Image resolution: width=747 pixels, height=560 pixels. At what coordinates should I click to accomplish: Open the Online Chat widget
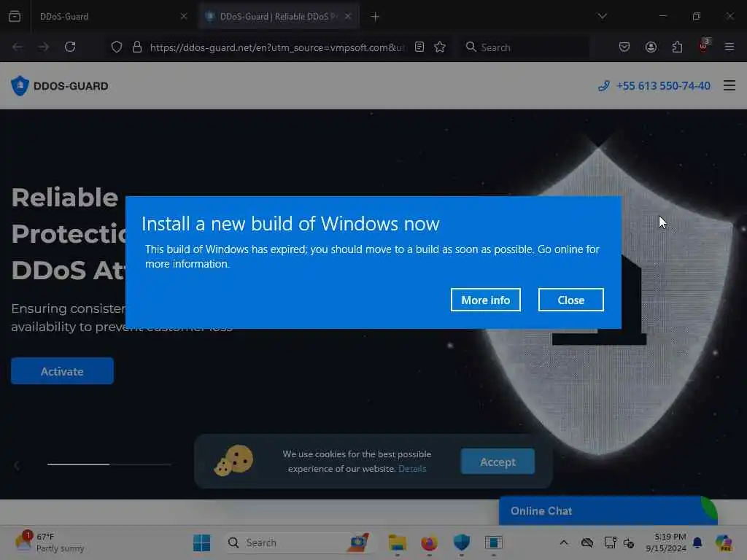(x=608, y=511)
